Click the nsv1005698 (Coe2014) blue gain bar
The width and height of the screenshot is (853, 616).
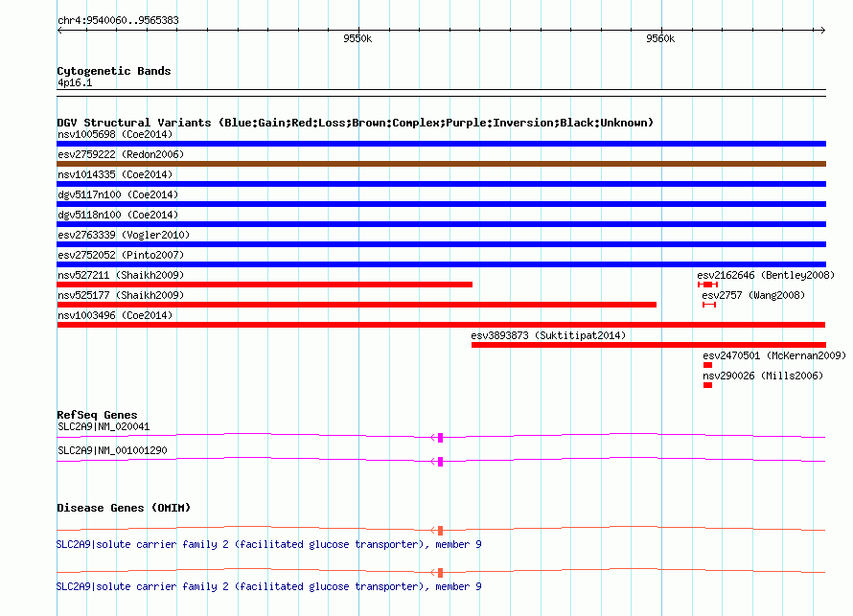(441, 144)
